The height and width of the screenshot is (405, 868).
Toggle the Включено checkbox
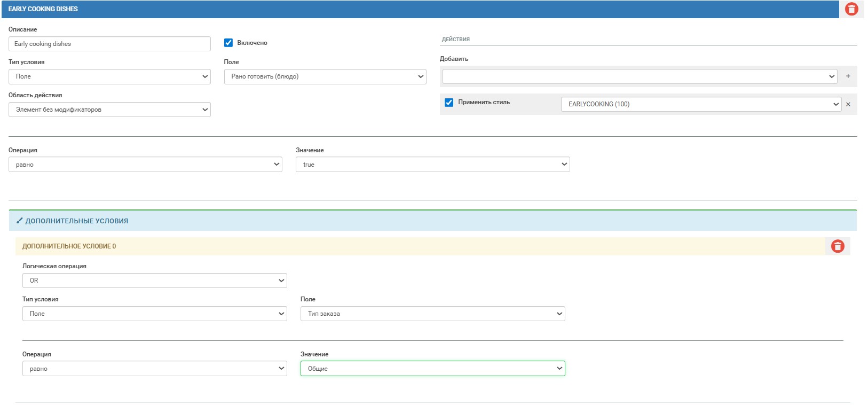pyautogui.click(x=228, y=43)
